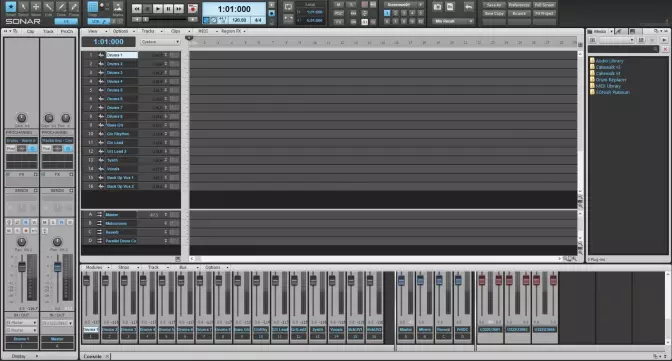Image resolution: width=672 pixels, height=361 pixels.
Task: Click the return arrow icon in Mix Recall
Action: click(x=468, y=7)
